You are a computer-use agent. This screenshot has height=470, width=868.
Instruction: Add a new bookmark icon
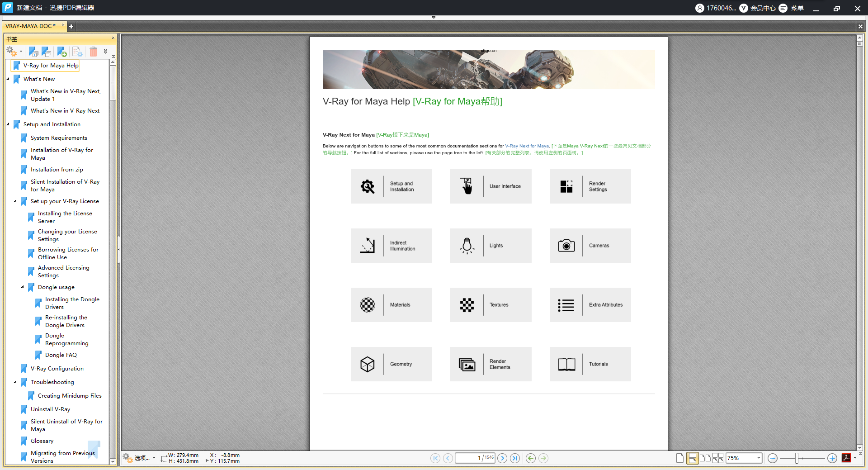[x=62, y=52]
